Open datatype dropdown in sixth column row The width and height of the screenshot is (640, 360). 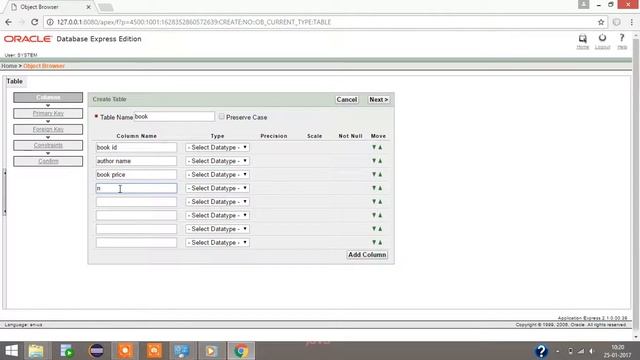click(217, 215)
